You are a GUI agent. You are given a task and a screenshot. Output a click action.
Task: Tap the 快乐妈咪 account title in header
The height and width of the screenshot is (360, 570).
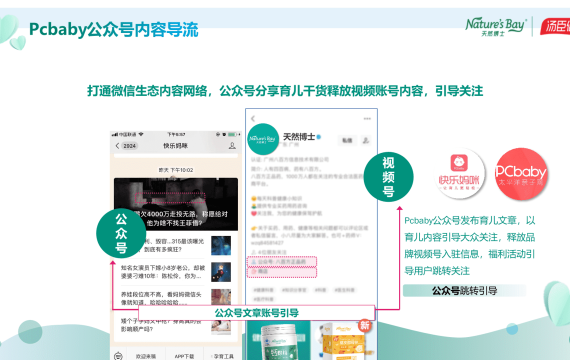coord(176,146)
